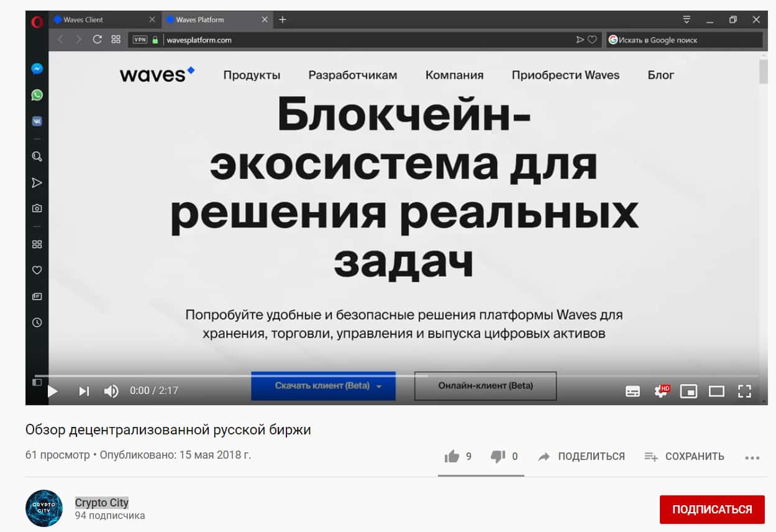Click the ПОДПИСАТЬСЯ subscribe button
This screenshot has height=532, width=776.
tap(712, 510)
